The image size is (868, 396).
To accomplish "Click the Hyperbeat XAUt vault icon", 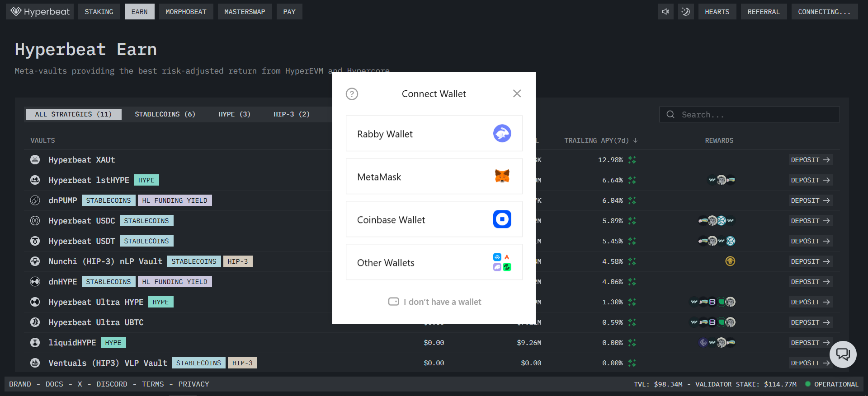I will coord(35,159).
